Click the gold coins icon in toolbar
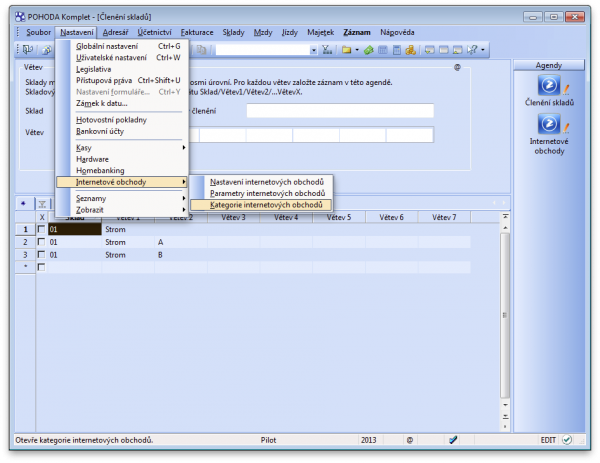 click(411, 50)
